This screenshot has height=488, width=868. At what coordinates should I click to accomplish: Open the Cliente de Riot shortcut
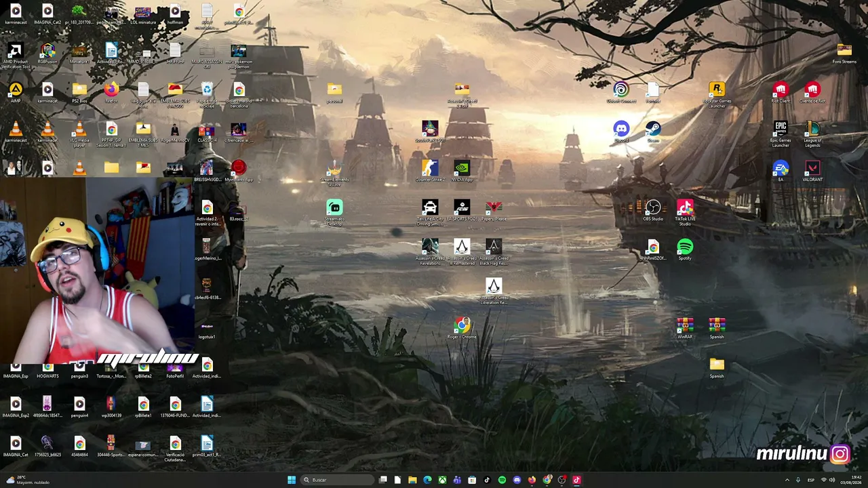[812, 92]
